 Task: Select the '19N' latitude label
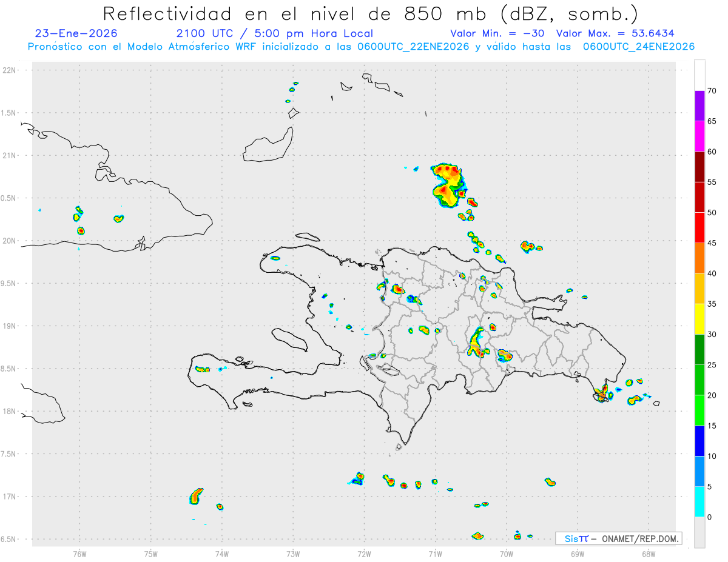10,326
